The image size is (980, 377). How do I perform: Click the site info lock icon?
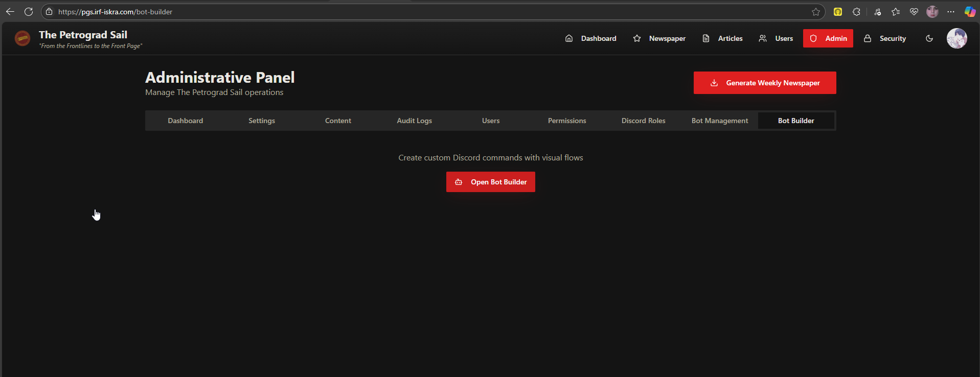[49, 12]
